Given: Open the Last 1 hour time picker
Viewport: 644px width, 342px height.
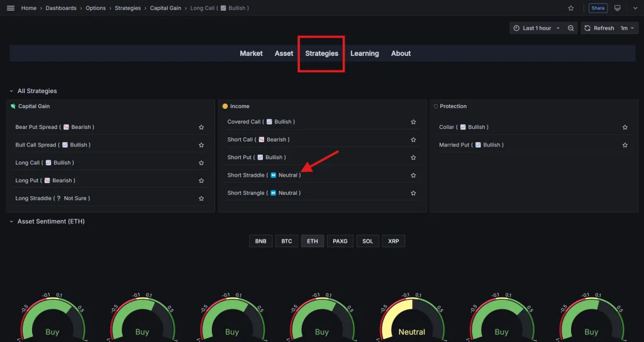Looking at the screenshot, I should pos(536,28).
